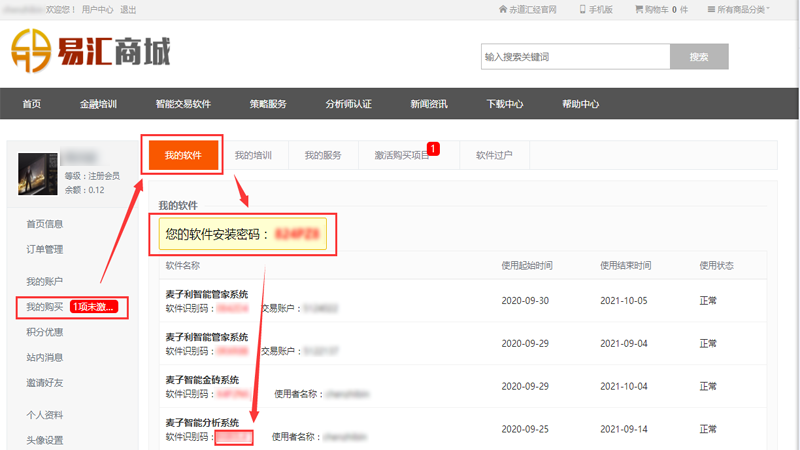Click the 搜索 button
800x450 pixels.
pyautogui.click(x=699, y=57)
